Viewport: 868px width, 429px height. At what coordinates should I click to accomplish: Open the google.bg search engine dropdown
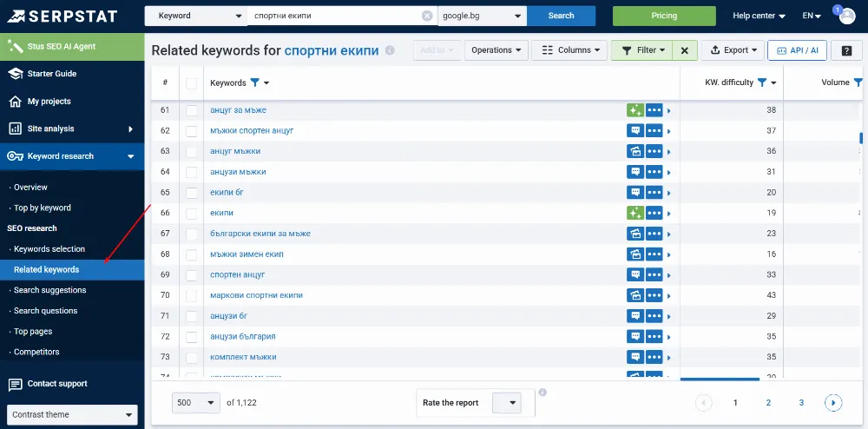click(482, 16)
